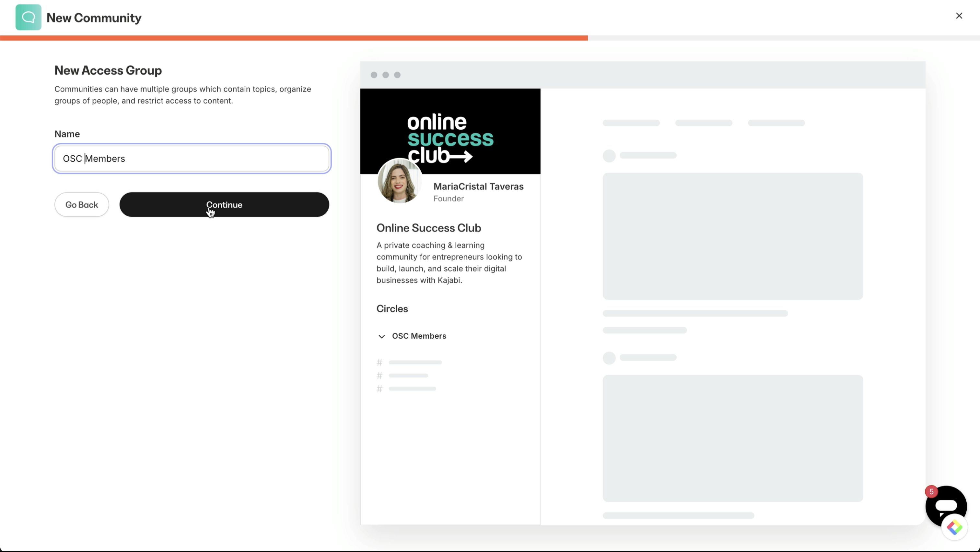Select the third hashtag channel icon

(x=379, y=389)
